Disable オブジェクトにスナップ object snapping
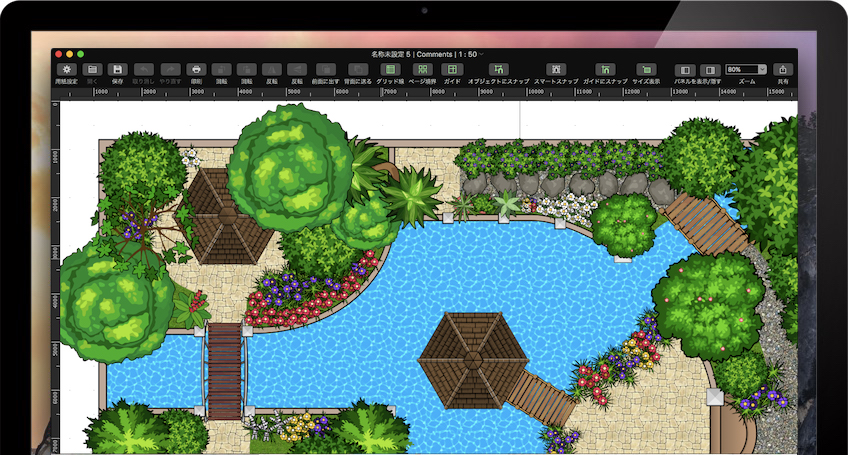The width and height of the screenshot is (848, 455). click(x=498, y=69)
